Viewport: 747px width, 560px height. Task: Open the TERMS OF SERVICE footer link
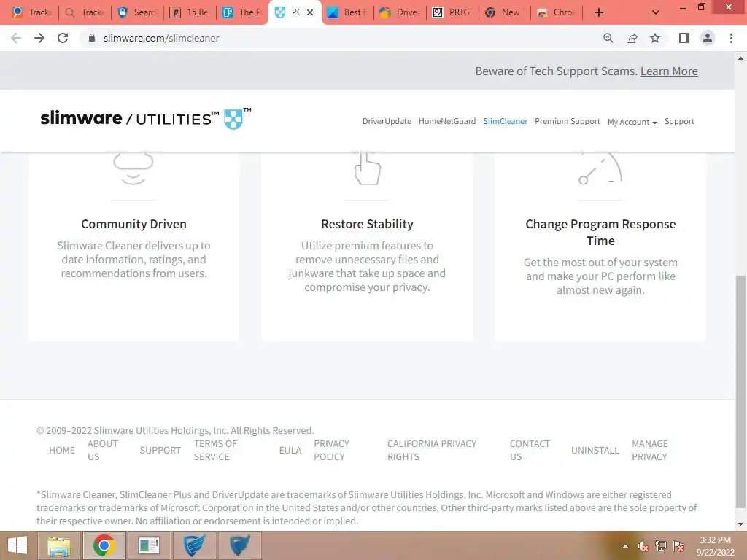click(215, 450)
